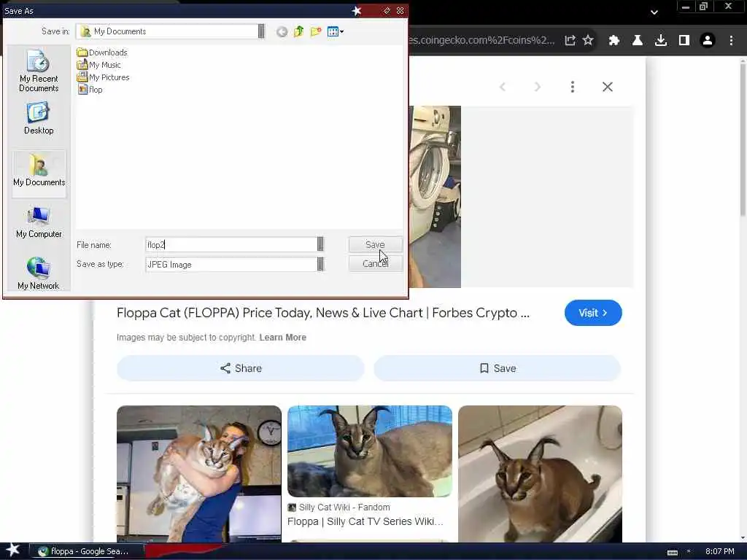Click the 8:07 PM clock
Viewport: 747px width, 560px height.
point(719,551)
